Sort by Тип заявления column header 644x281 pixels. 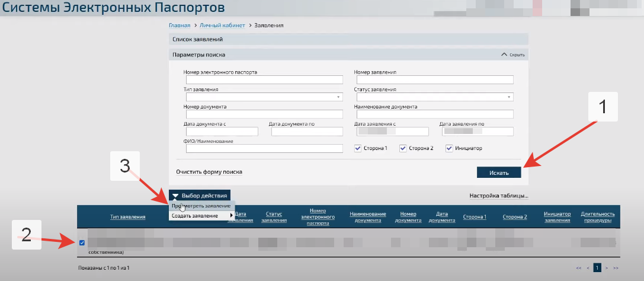(x=128, y=217)
